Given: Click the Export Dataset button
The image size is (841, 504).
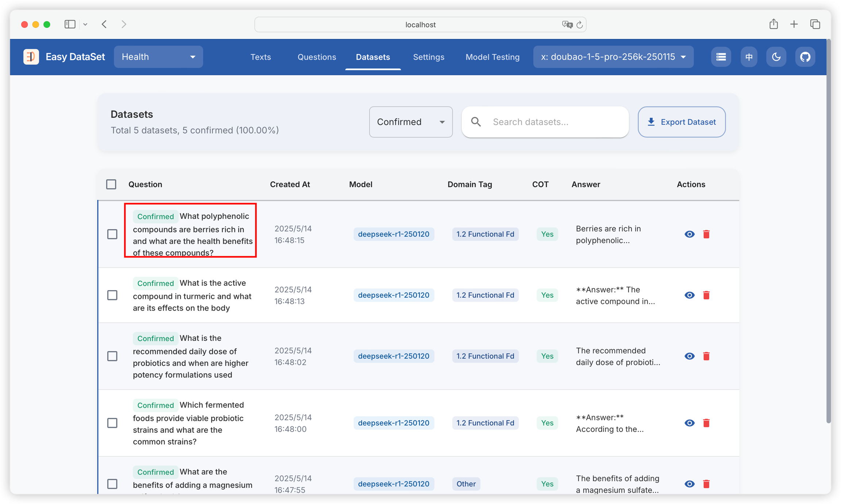Looking at the screenshot, I should pos(681,122).
